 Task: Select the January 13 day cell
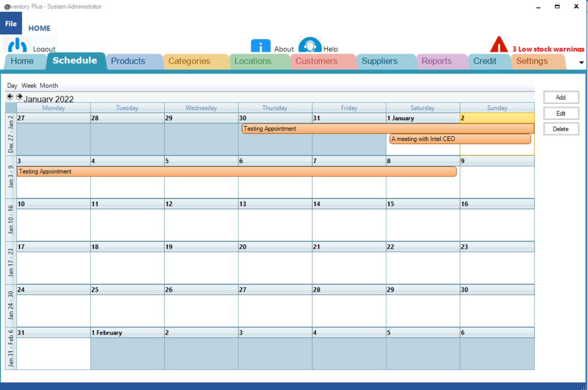275,220
